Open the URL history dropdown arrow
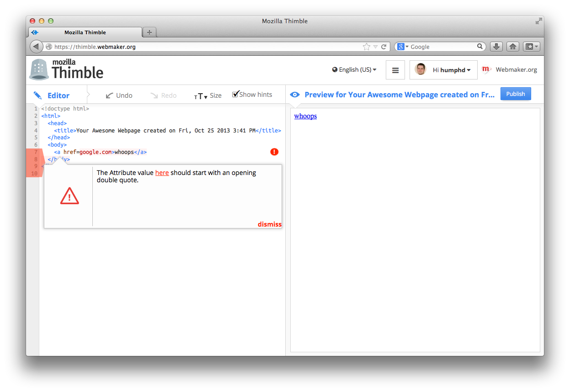This screenshot has height=392, width=570. point(375,47)
